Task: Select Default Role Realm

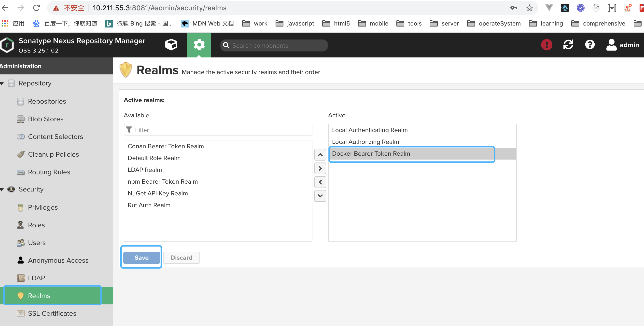Action: [218, 158]
